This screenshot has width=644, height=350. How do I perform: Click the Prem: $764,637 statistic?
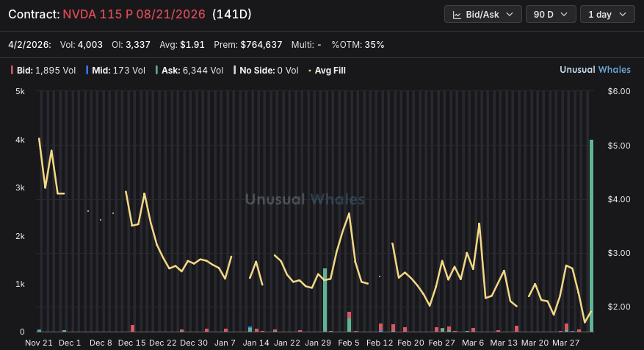pyautogui.click(x=248, y=44)
